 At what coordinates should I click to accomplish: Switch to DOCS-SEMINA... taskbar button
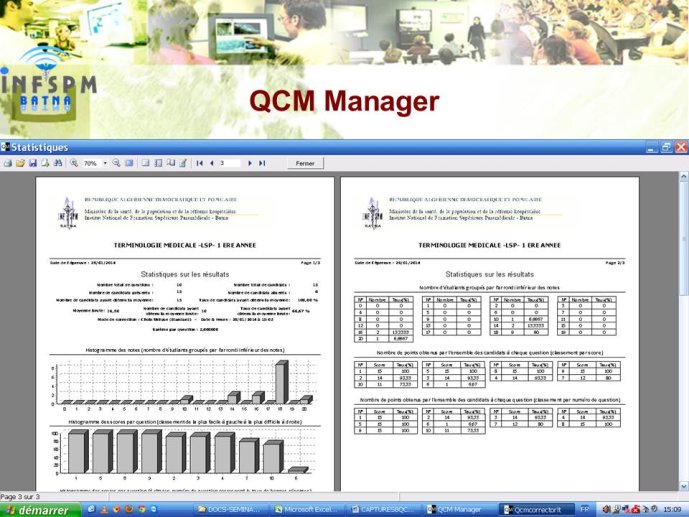coord(229,510)
